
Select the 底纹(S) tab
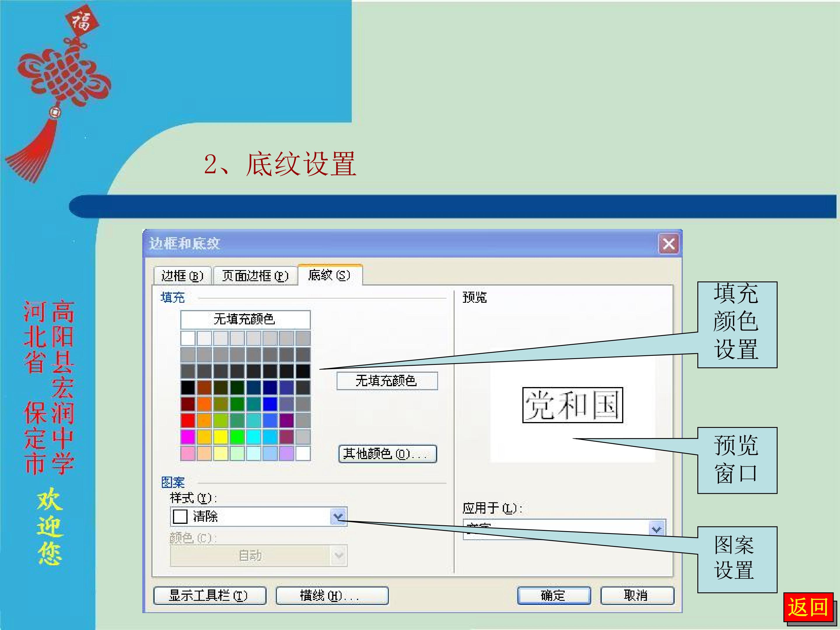click(330, 274)
